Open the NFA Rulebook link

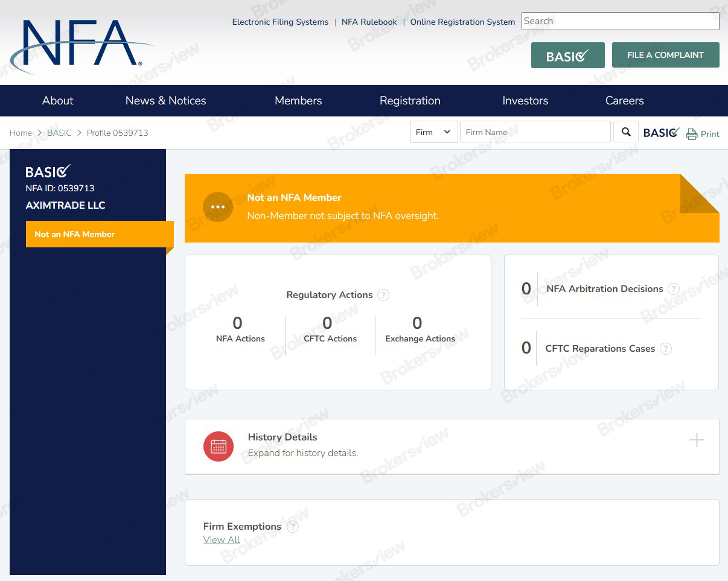point(369,22)
